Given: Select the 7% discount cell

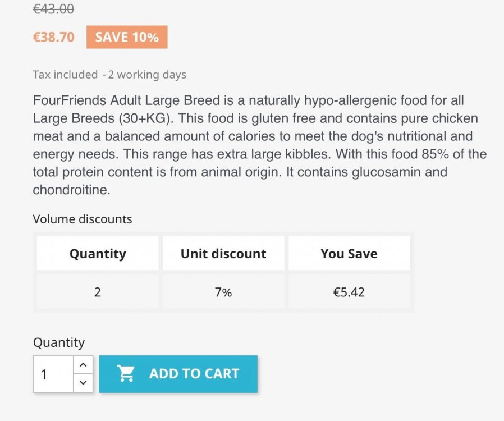Looking at the screenshot, I should (x=223, y=292).
